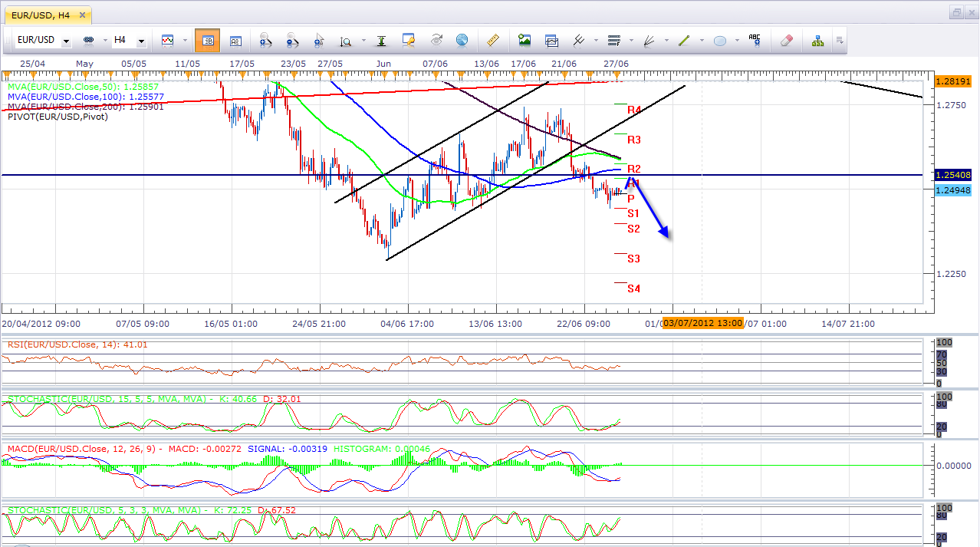Click the R3 pivot level label

tap(634, 140)
